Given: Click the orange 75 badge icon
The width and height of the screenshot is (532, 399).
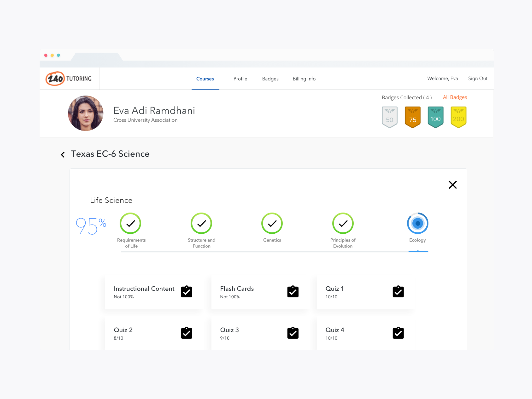Looking at the screenshot, I should (x=412, y=117).
